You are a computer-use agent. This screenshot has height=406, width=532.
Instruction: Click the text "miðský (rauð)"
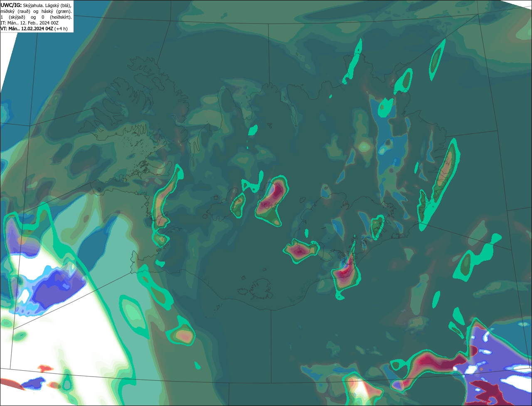coord(15,12)
